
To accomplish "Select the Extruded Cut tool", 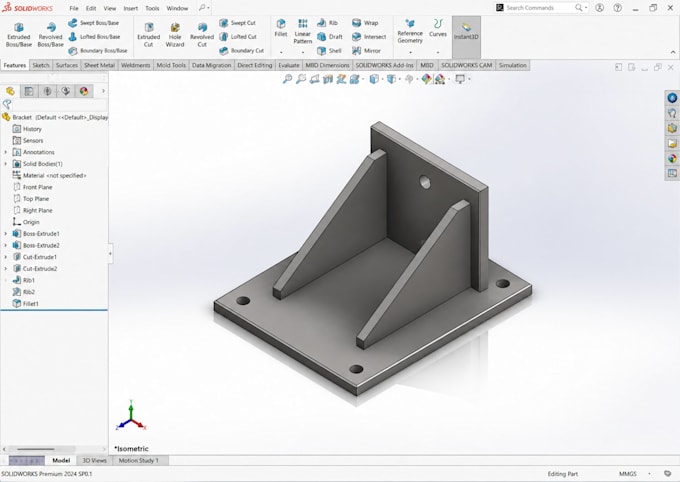I will click(148, 35).
